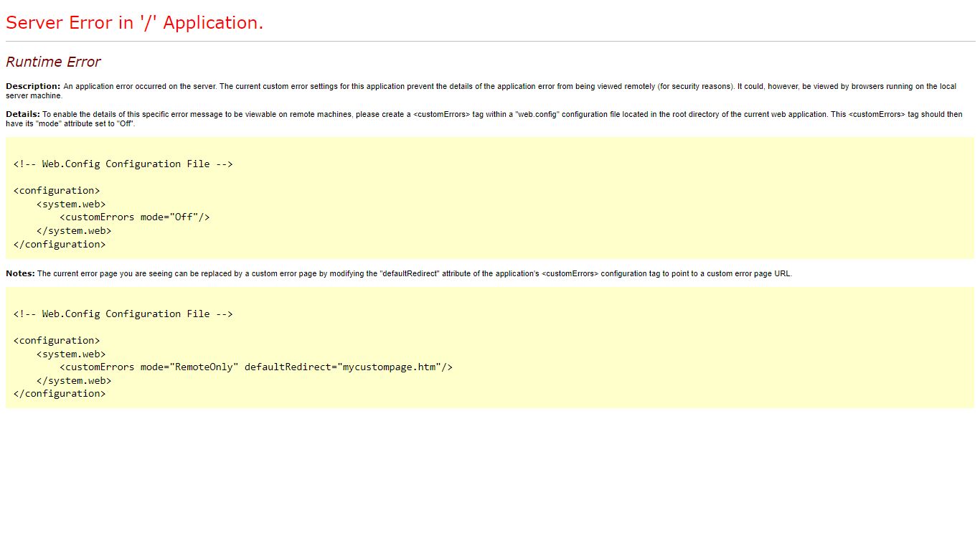Click the closing </system.web> tag in first code block
This screenshot has height=551, width=980.
74,230
